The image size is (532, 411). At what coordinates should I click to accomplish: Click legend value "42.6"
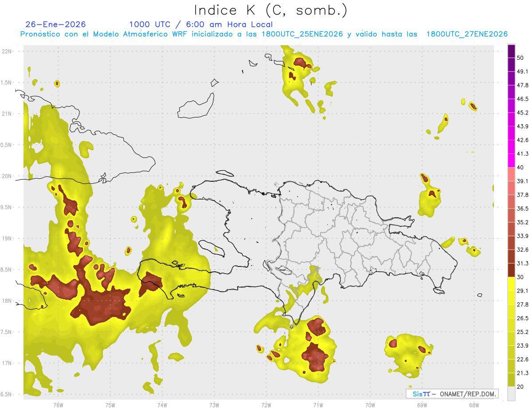pyautogui.click(x=523, y=140)
